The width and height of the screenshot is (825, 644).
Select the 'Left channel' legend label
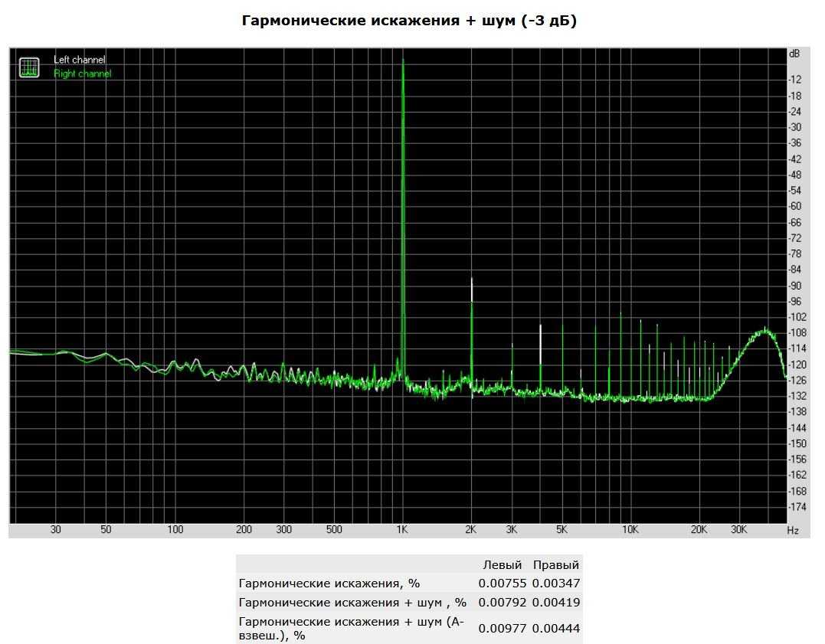[80, 60]
